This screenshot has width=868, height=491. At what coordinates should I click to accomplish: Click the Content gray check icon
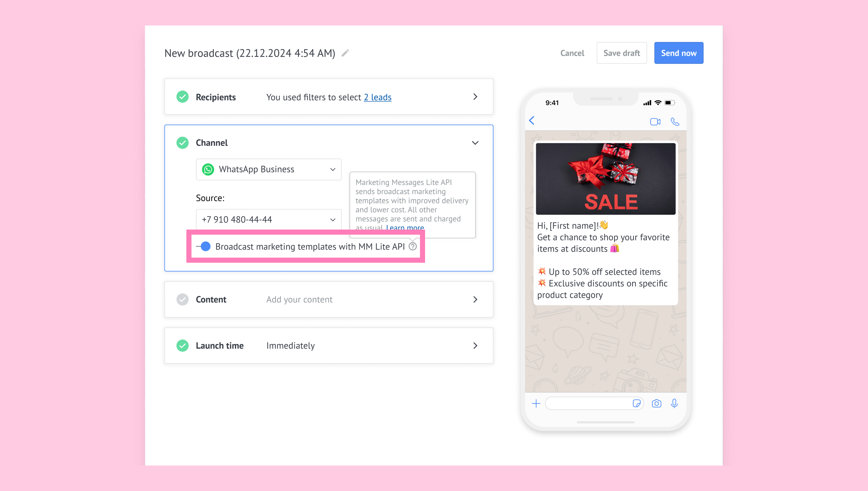tap(183, 299)
